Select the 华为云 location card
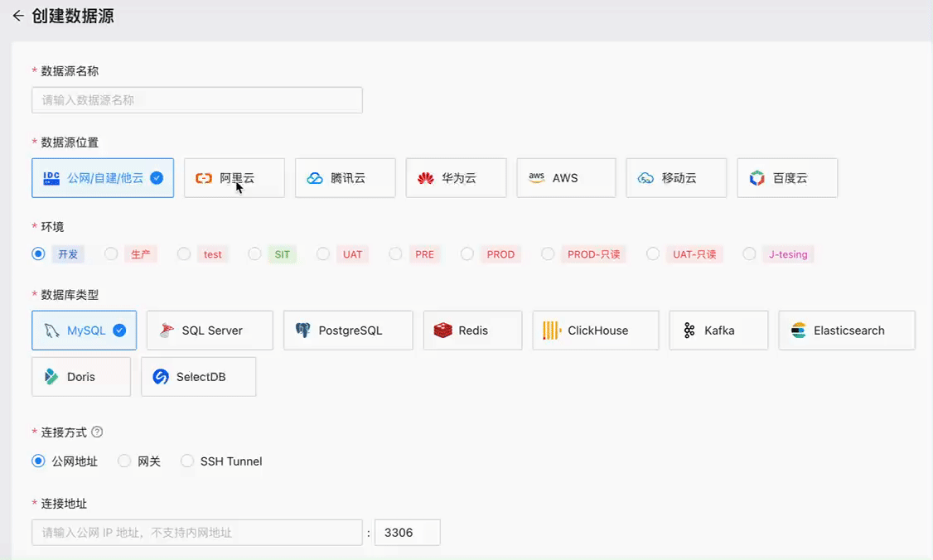Screen dimensions: 933x560 pyautogui.click(x=456, y=178)
